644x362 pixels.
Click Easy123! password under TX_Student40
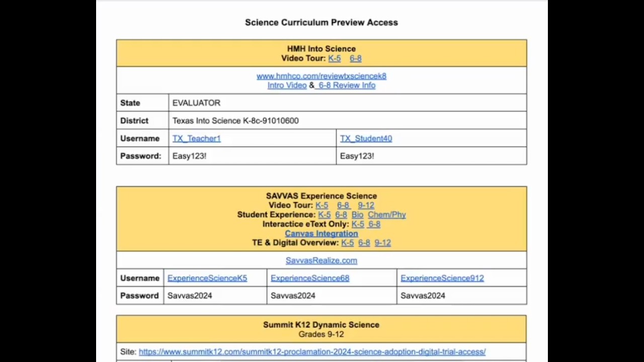tap(357, 156)
